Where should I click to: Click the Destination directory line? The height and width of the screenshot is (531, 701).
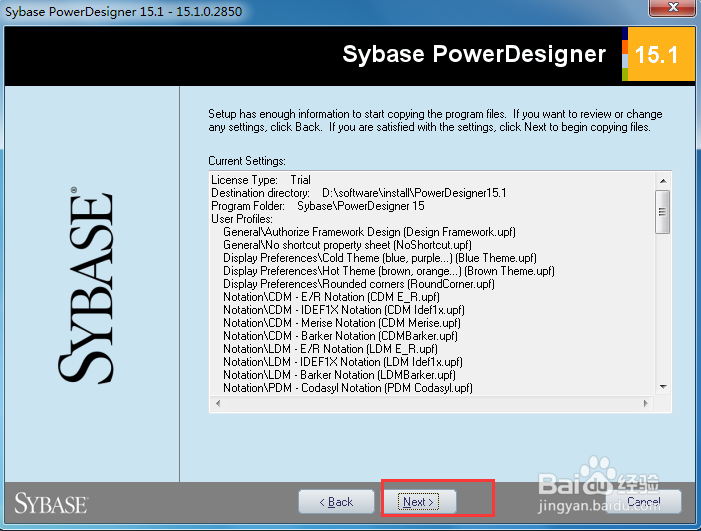tap(359, 193)
